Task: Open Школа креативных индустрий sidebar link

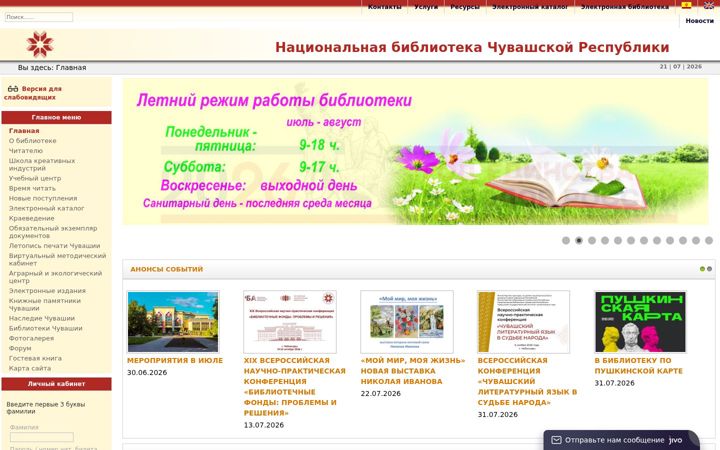Action: point(42,164)
